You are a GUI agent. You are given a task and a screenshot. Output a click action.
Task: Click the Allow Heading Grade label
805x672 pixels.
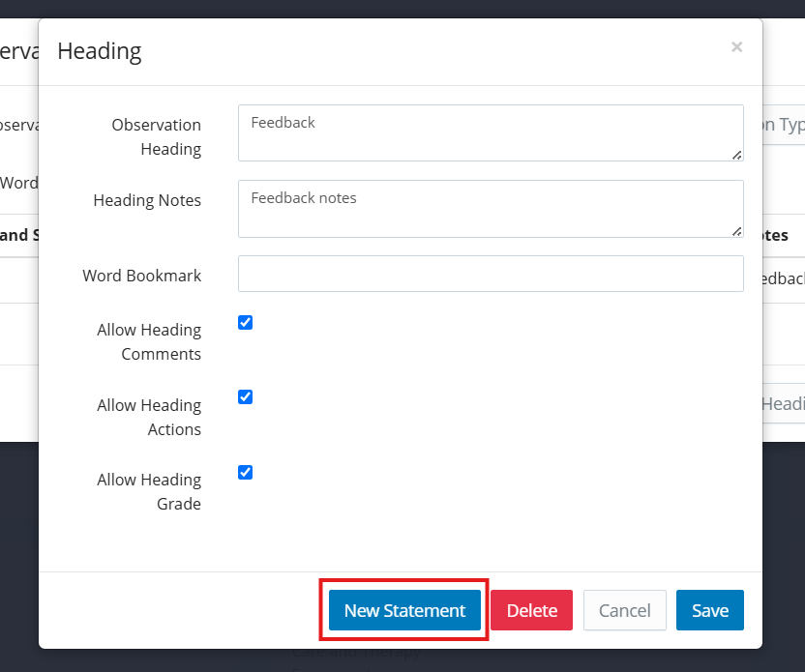click(x=149, y=491)
